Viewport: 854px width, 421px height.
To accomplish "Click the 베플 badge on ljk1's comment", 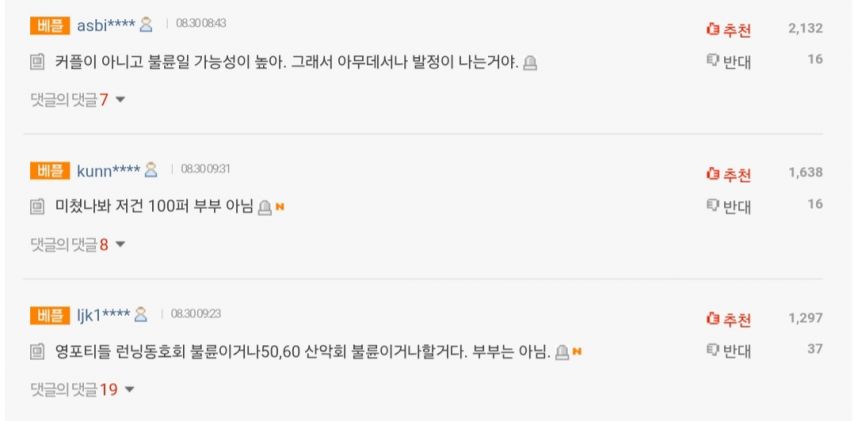I will [49, 315].
